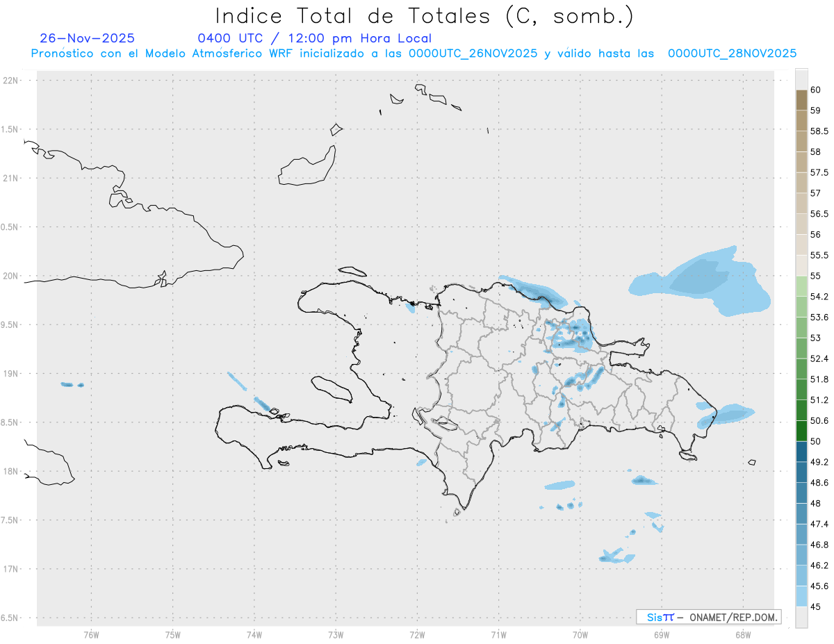Select the date label '26-Nov-2025'

88,38
